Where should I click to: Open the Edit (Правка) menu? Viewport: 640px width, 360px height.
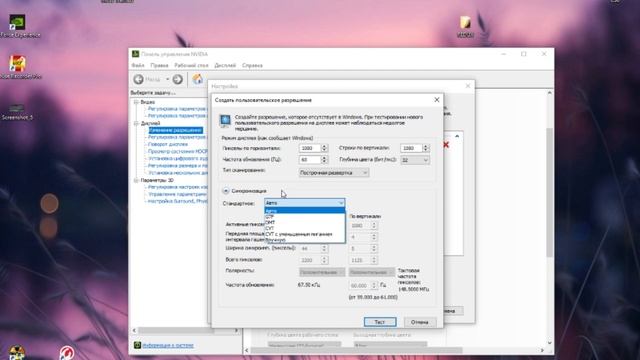(x=159, y=65)
